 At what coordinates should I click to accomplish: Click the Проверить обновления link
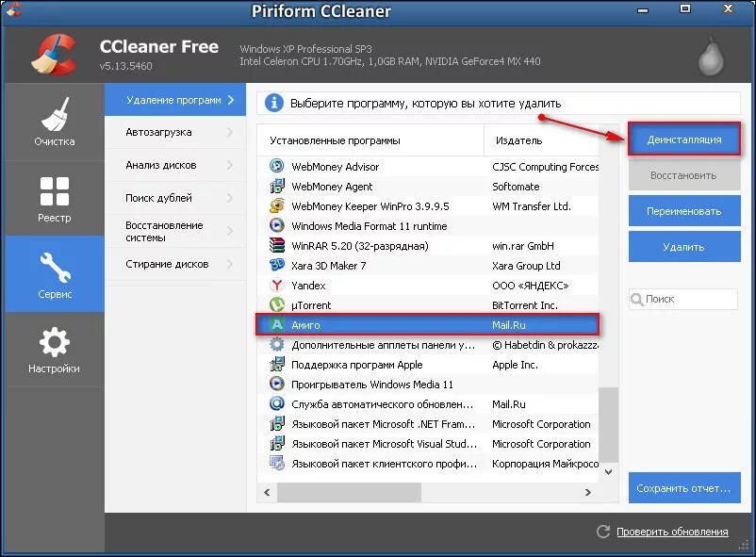[x=672, y=532]
